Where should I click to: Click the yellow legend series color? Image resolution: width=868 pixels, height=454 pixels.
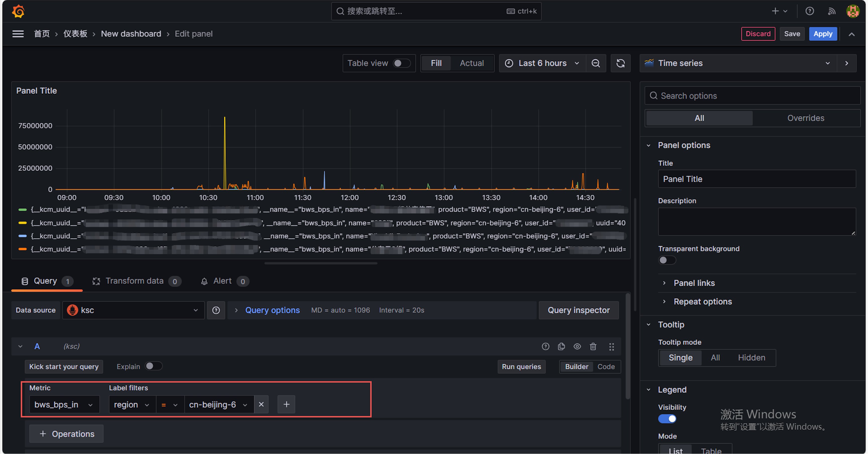(x=23, y=223)
